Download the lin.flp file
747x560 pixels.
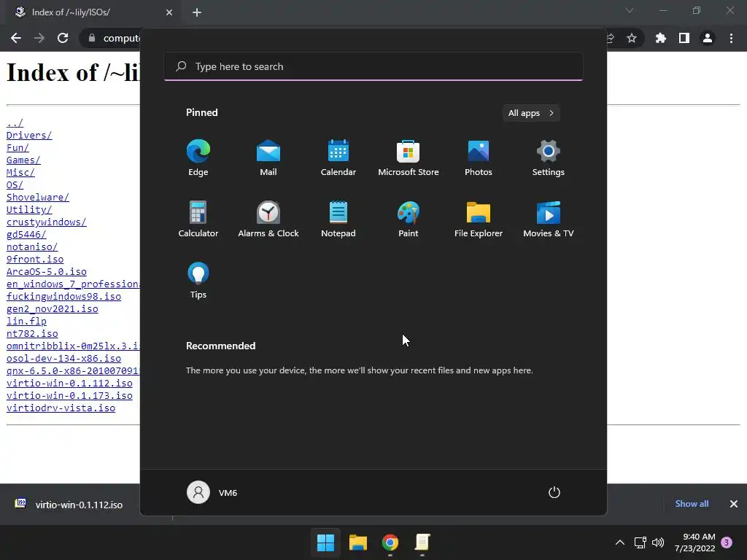(26, 321)
